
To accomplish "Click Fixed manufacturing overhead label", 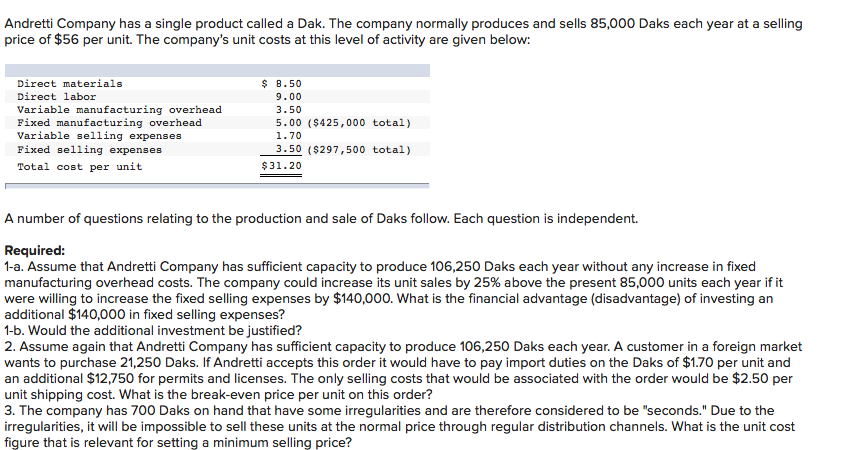I will click(x=109, y=123).
